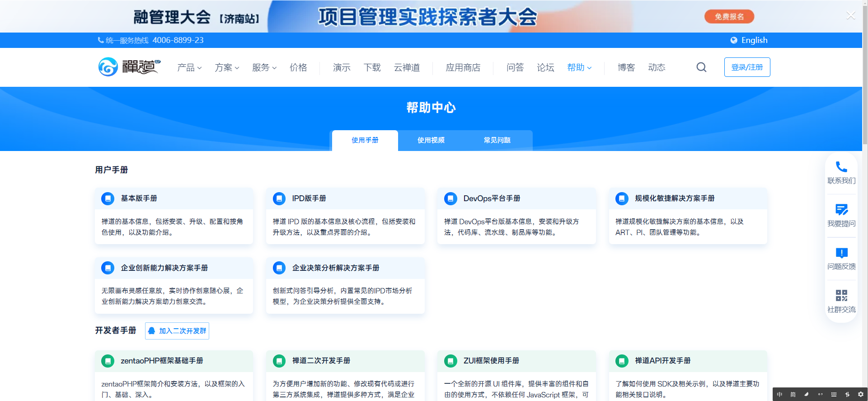Open the 演示 nav item
Screen dimensions: 868x401
pyautogui.click(x=342, y=67)
